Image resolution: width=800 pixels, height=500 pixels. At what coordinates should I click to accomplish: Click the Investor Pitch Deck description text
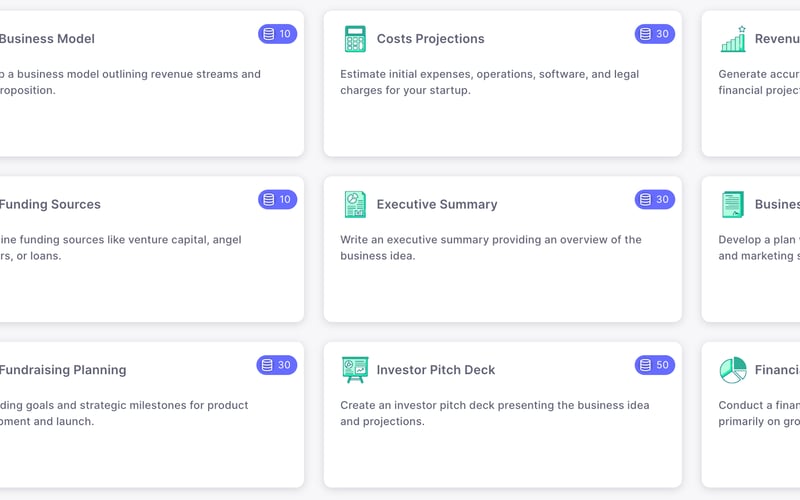(x=494, y=413)
